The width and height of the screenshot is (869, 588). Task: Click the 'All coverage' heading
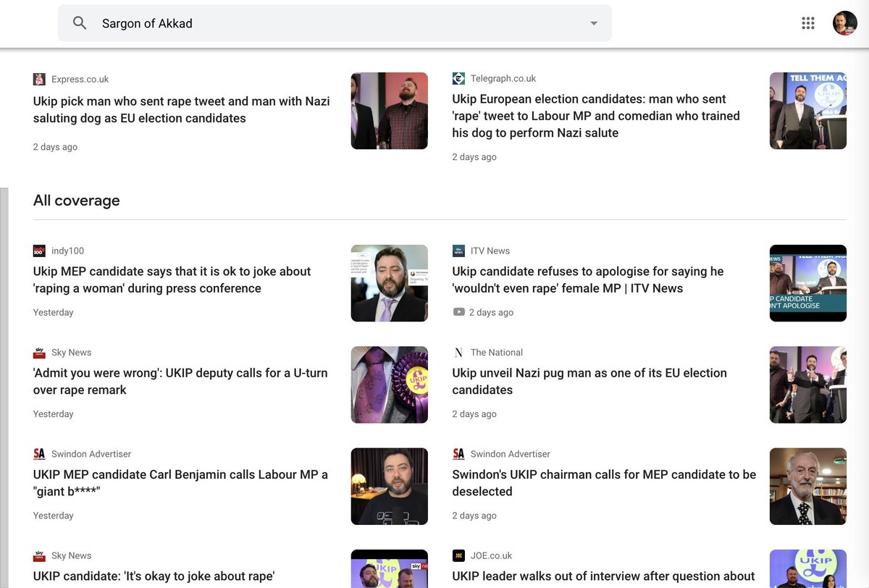pos(77,201)
